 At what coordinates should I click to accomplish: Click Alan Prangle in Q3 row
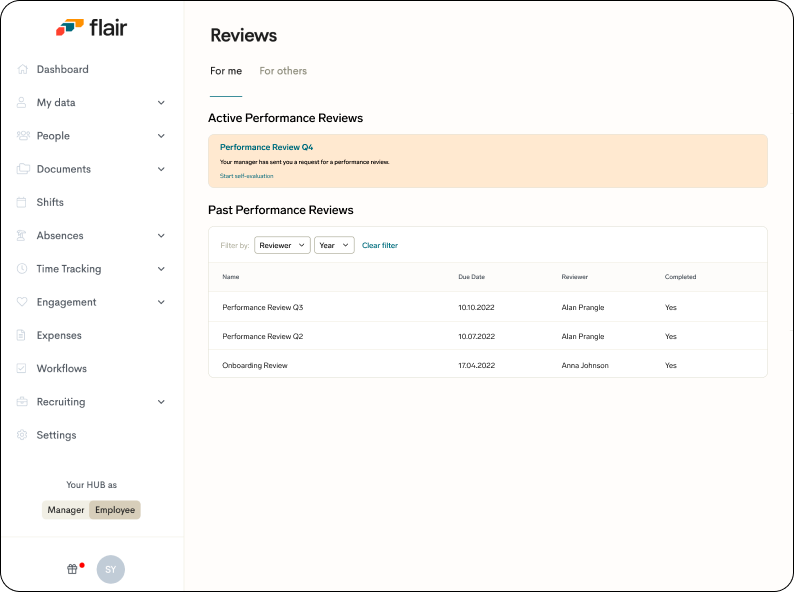[x=583, y=307]
